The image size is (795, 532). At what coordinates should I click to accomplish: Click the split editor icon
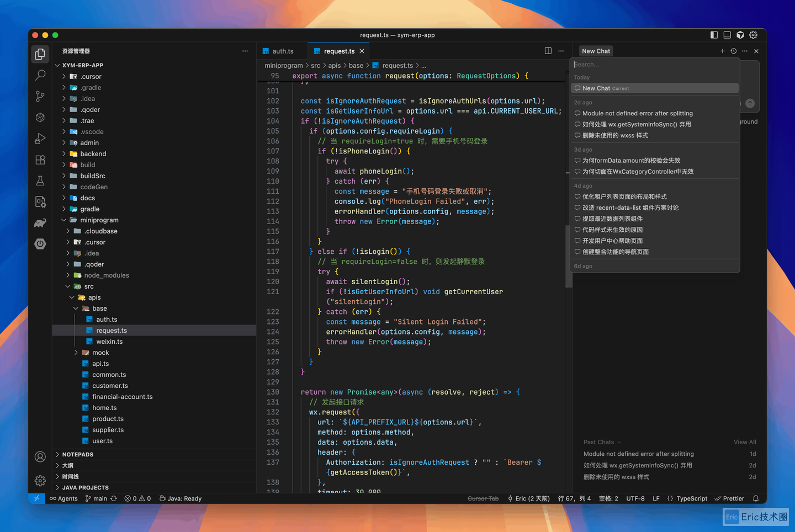coord(548,51)
